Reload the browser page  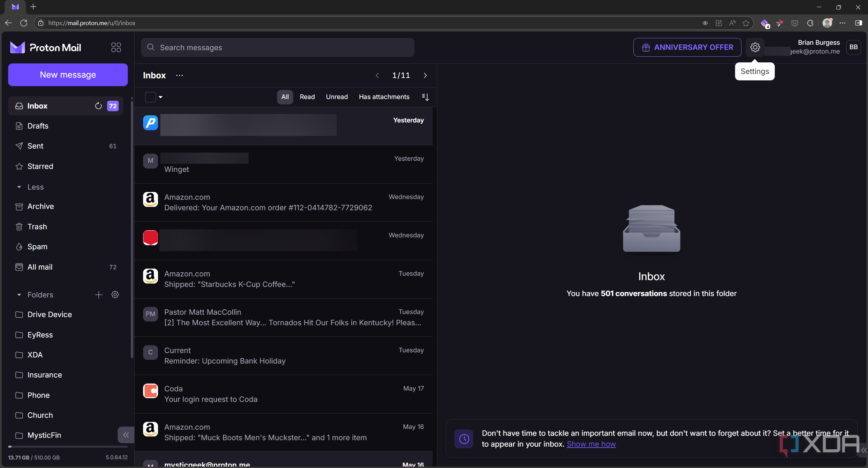pyautogui.click(x=24, y=23)
